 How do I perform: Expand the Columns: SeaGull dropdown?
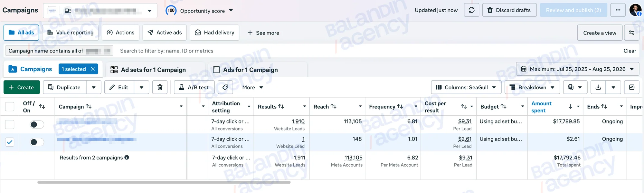coord(466,87)
